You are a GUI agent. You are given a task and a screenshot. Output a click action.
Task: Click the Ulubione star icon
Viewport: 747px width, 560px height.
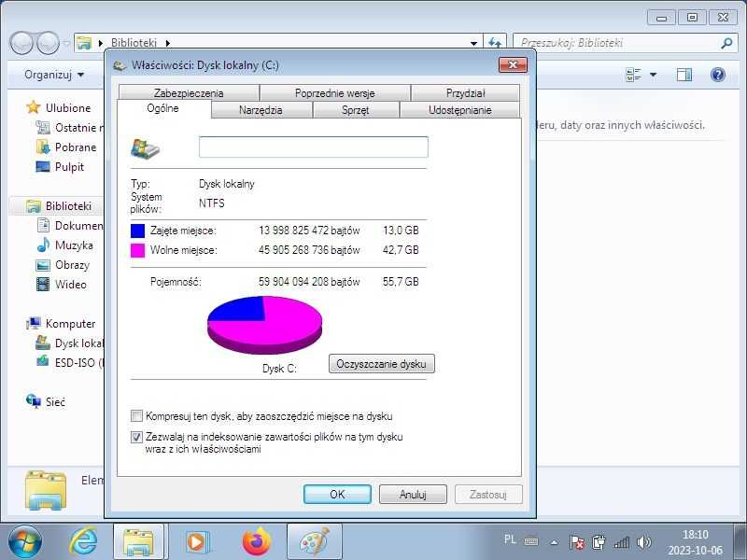[x=34, y=107]
